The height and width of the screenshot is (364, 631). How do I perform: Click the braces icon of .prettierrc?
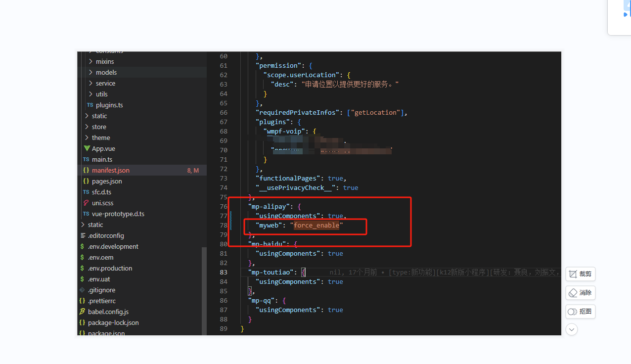(x=83, y=301)
